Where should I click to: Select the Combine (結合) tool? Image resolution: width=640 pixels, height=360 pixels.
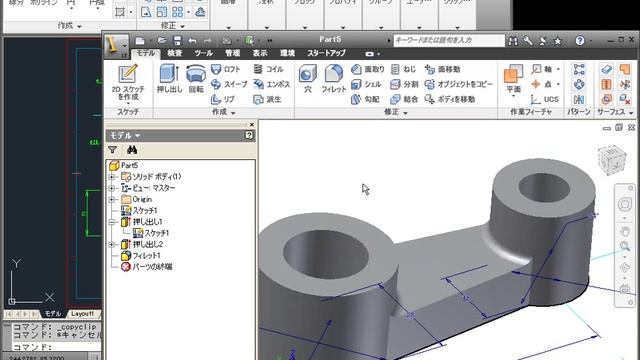click(x=404, y=99)
